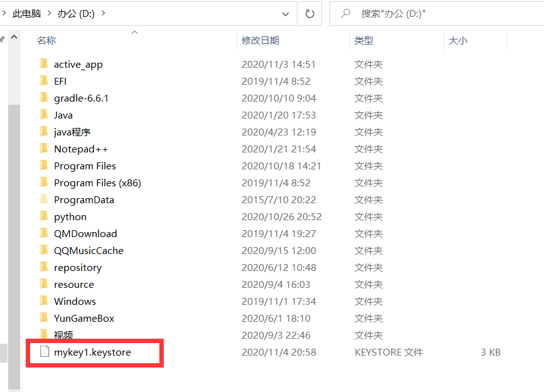Click the YunGameBox folder icon
Screen dimensions: 544x392
tap(44, 318)
